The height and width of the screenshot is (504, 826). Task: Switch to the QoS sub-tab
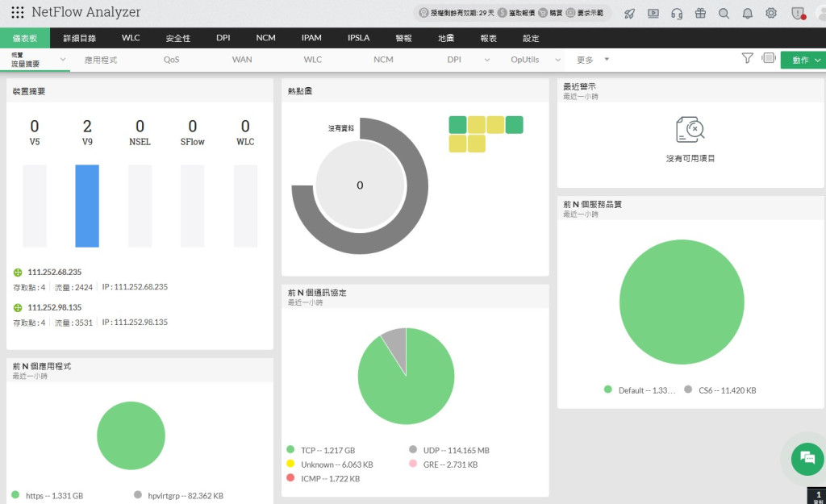(x=171, y=60)
